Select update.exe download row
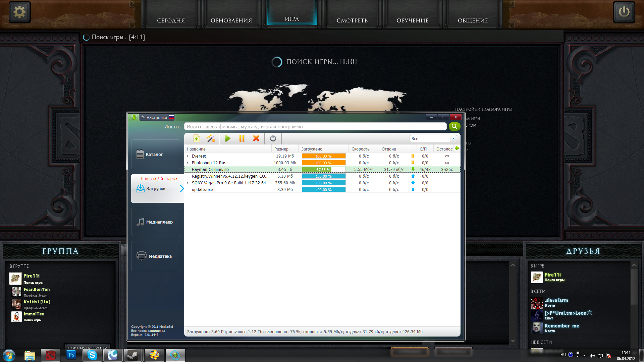The height and width of the screenshot is (362, 644). 322,190
